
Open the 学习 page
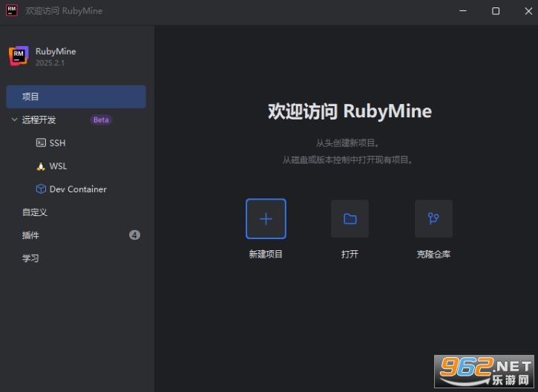click(x=30, y=258)
